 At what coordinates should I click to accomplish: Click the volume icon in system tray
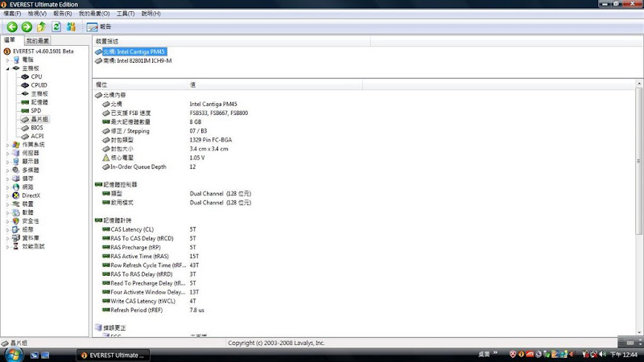click(602, 354)
